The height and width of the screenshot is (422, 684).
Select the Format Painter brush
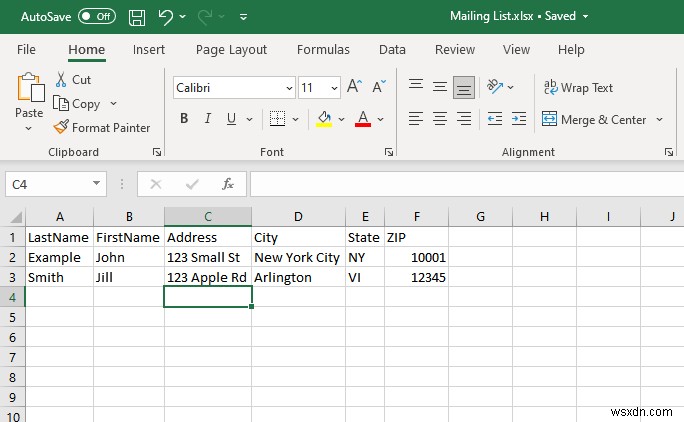point(61,127)
